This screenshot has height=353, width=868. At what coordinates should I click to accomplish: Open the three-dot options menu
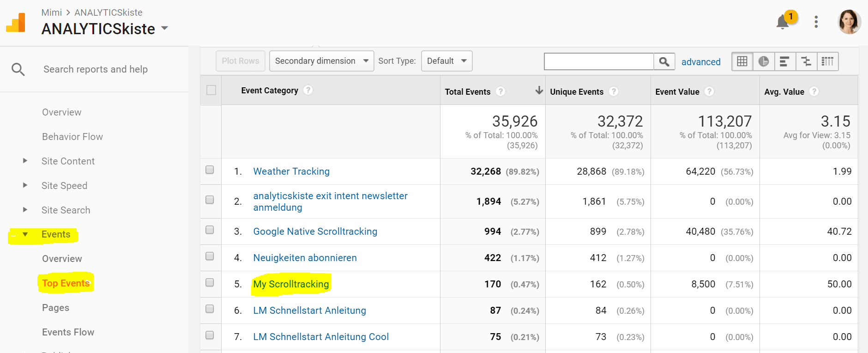(816, 22)
